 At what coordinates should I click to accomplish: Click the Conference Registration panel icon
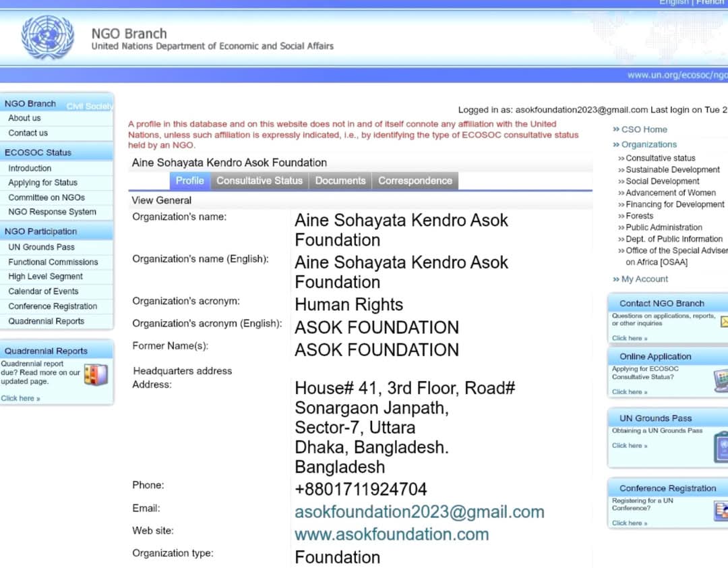pyautogui.click(x=720, y=511)
